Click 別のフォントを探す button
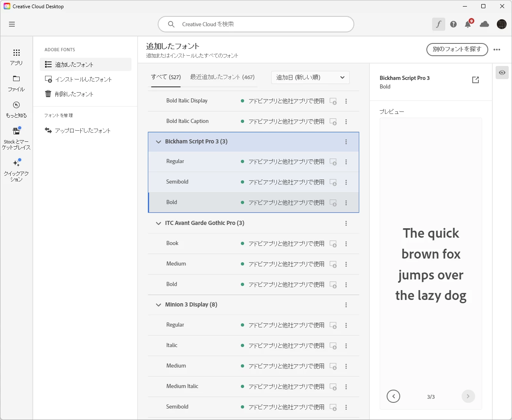The height and width of the screenshot is (420, 512). point(457,49)
